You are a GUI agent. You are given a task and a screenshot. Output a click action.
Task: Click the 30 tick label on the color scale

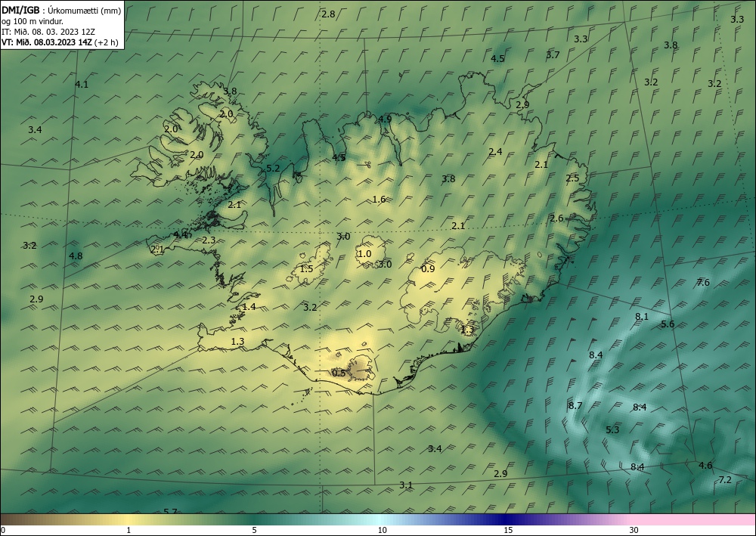coord(634,531)
